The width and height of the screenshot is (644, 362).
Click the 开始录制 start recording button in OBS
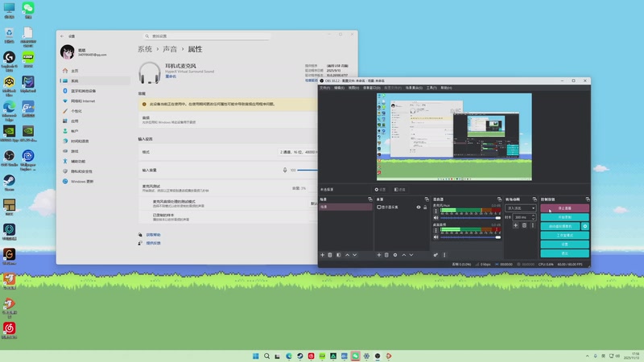point(565,217)
